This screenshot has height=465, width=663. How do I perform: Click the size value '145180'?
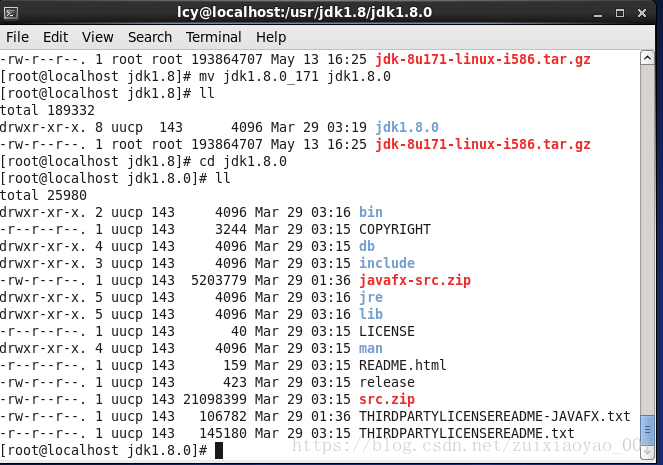click(223, 433)
